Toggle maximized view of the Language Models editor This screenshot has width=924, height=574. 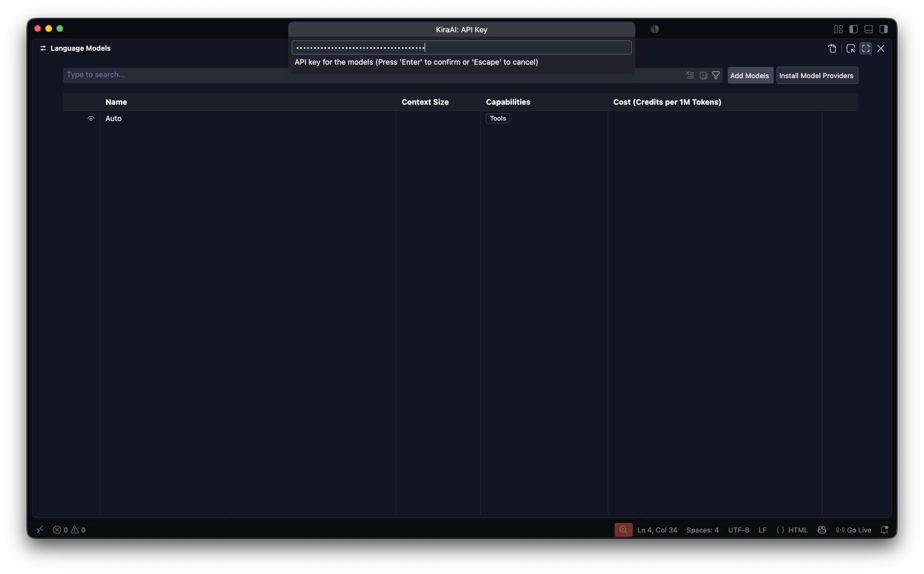[x=866, y=48]
